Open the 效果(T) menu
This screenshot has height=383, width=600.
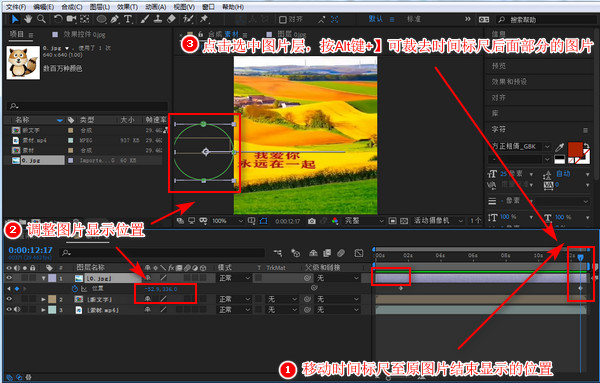coord(127,7)
